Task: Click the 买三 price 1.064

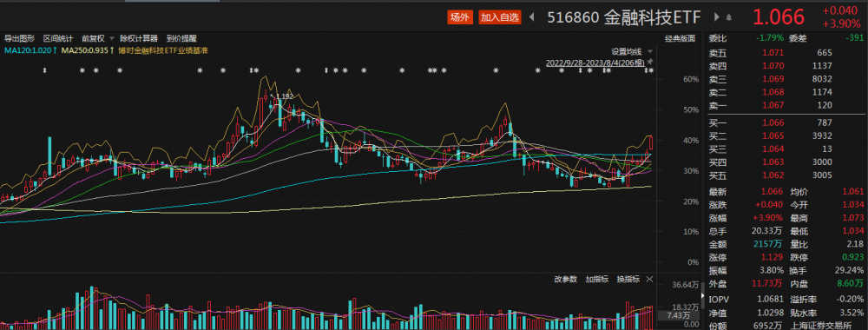Action: pyautogui.click(x=773, y=149)
